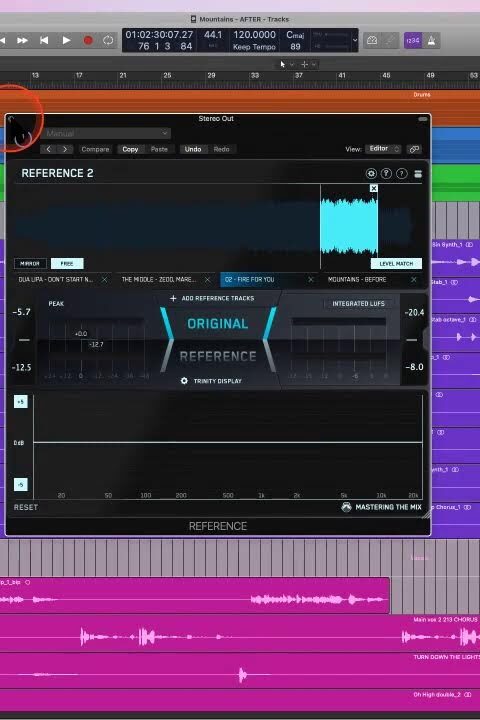Click the Copy button in plugin header
The image size is (480, 720).
point(130,149)
